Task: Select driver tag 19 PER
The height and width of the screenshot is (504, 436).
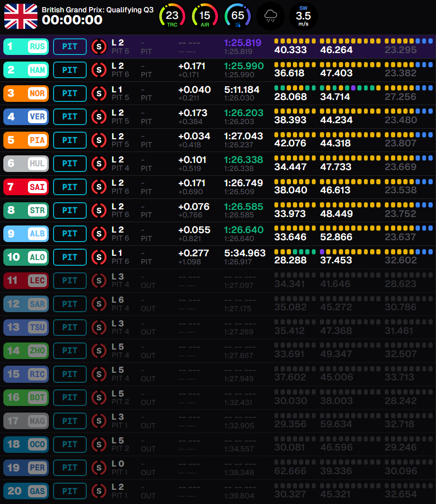Action: tap(26, 468)
